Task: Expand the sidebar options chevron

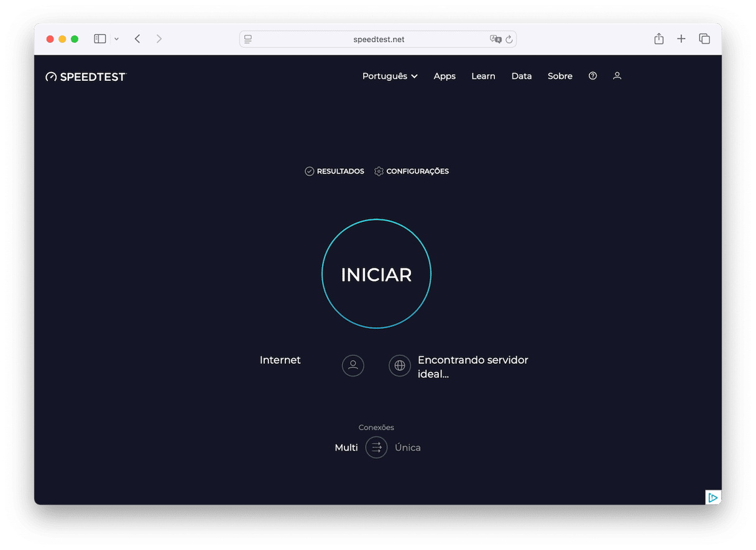Action: point(116,39)
